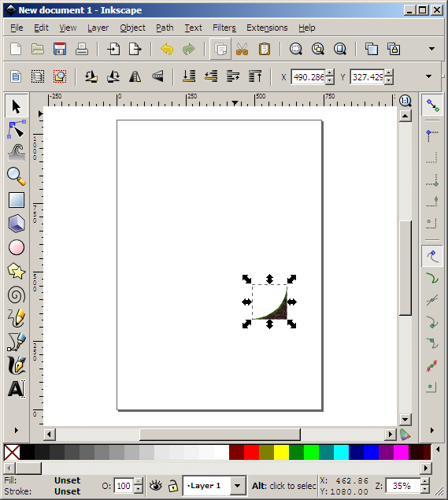Click the scissors Cut icon

242,49
